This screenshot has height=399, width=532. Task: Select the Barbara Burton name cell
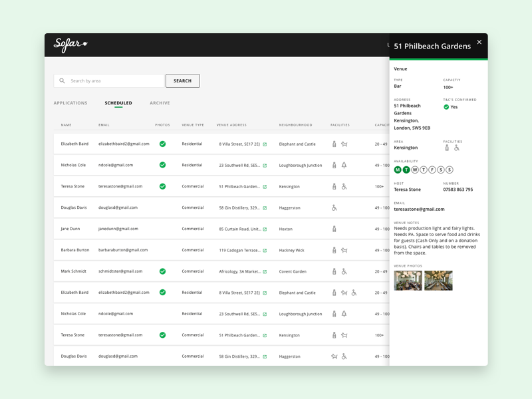(75, 250)
